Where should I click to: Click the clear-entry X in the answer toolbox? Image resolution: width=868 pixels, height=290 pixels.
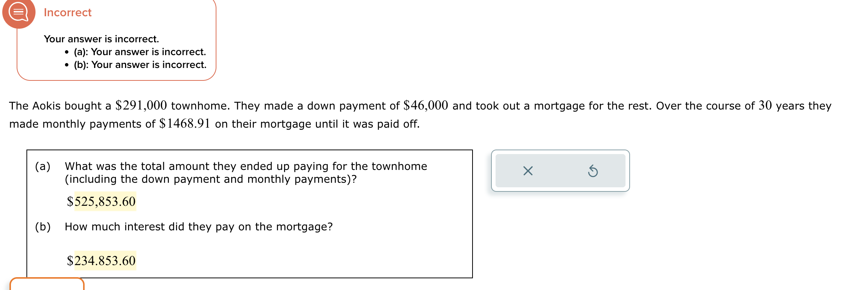click(527, 171)
